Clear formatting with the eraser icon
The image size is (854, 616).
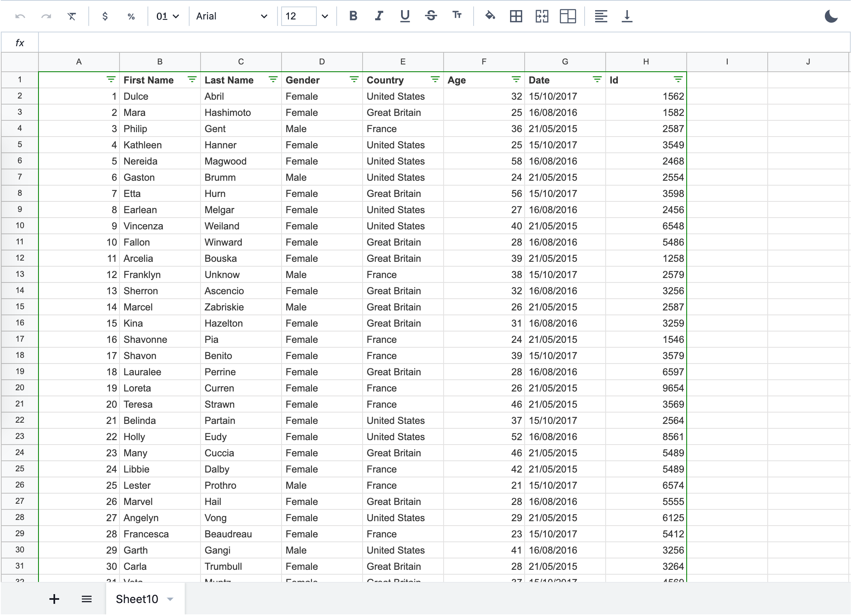coord(72,16)
